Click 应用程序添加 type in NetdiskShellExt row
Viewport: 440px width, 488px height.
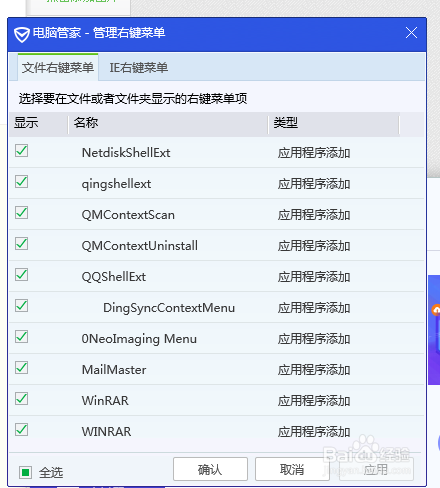pyautogui.click(x=314, y=153)
